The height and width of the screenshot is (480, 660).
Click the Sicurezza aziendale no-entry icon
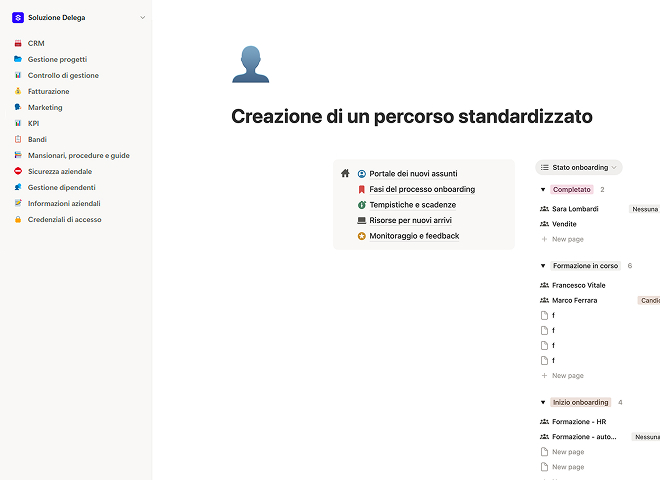click(x=18, y=171)
